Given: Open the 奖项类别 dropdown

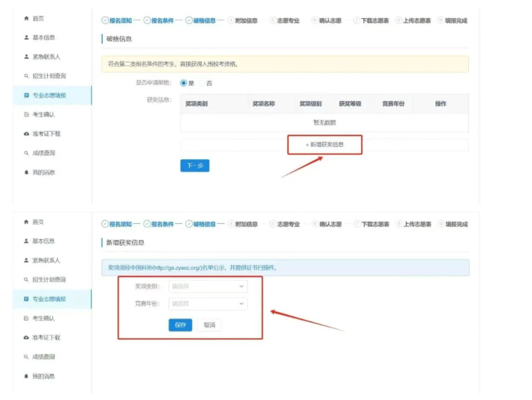Looking at the screenshot, I should [208, 287].
